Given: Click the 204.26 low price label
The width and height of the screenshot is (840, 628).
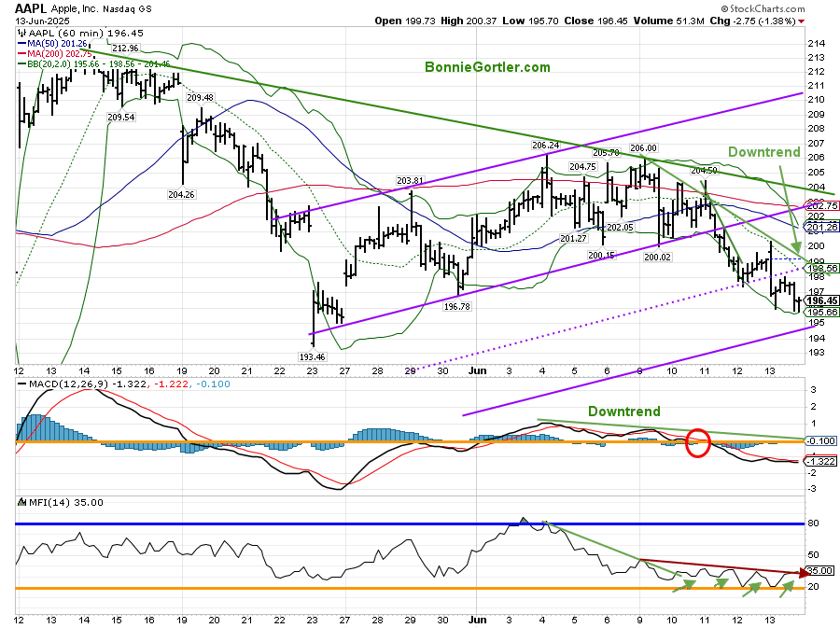Looking at the screenshot, I should tap(181, 194).
